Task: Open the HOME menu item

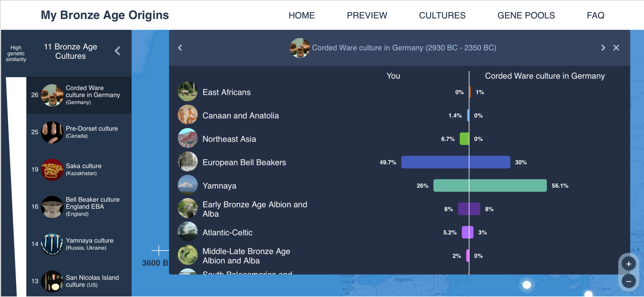Action: point(302,15)
